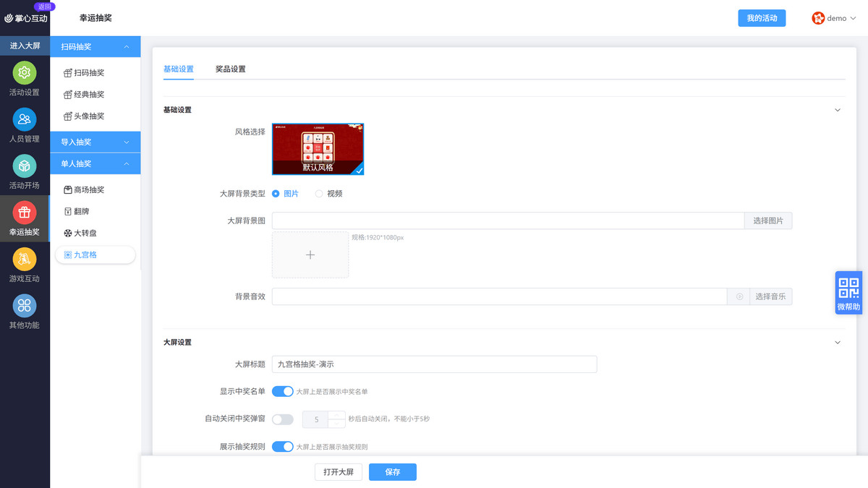The width and height of the screenshot is (868, 488).
Task: Save settings with 保存 button
Action: point(393,472)
